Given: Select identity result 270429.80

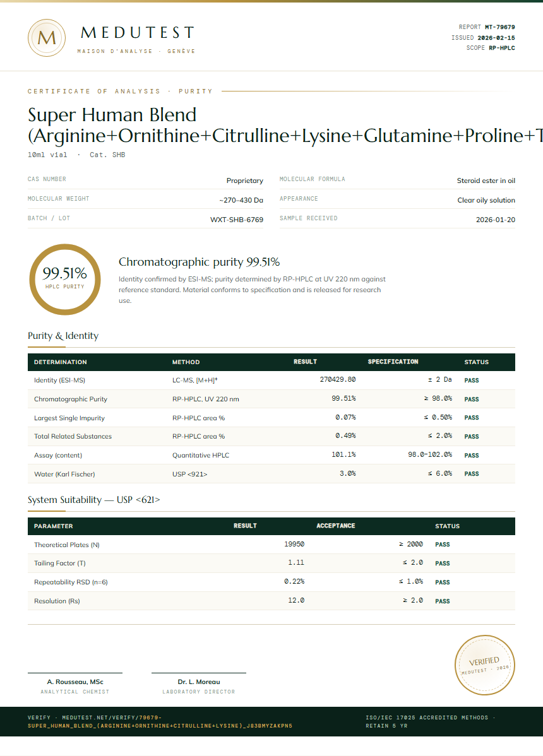Looking at the screenshot, I should [338, 379].
